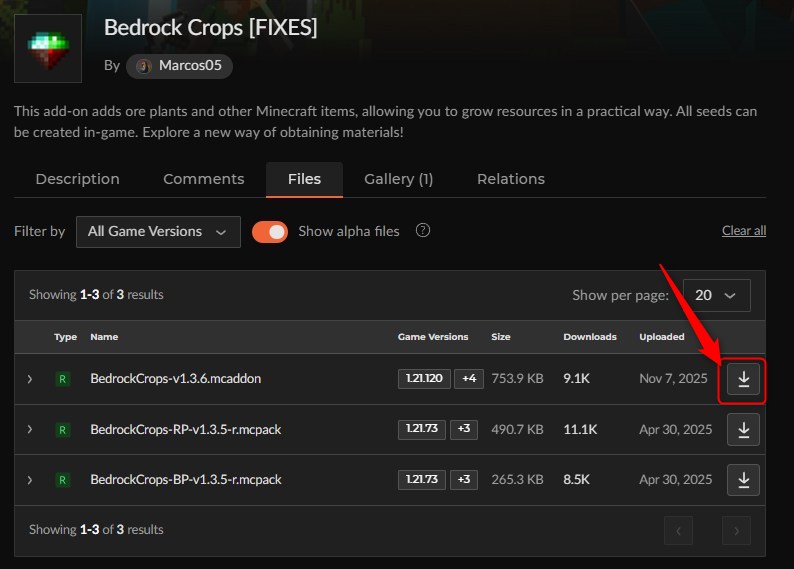Show +3 more versions for BP-v1.3.5-r

(x=464, y=479)
